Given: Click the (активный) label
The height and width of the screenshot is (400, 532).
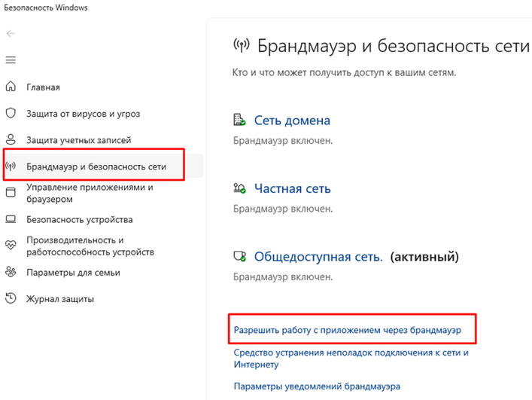Looking at the screenshot, I should click(x=424, y=257).
